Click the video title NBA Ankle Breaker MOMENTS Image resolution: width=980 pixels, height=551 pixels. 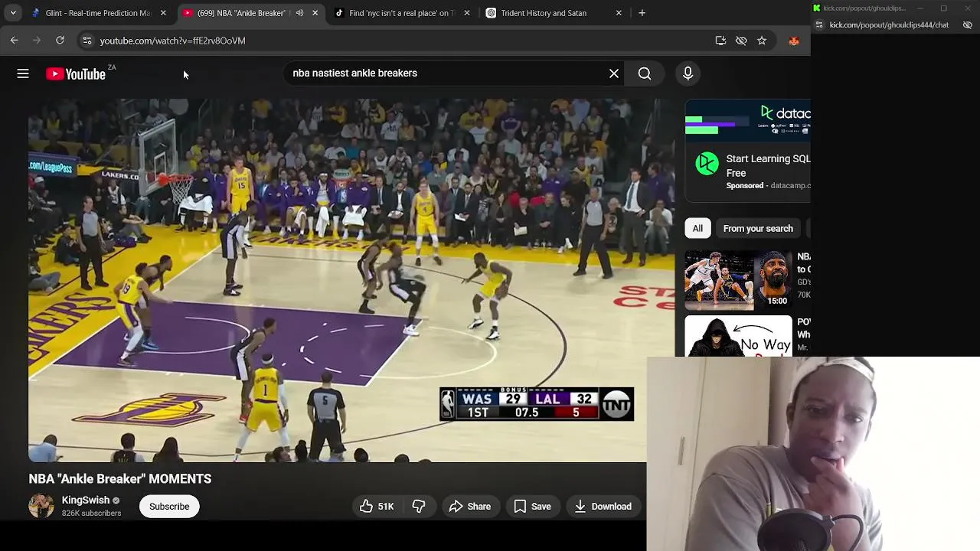coord(120,479)
